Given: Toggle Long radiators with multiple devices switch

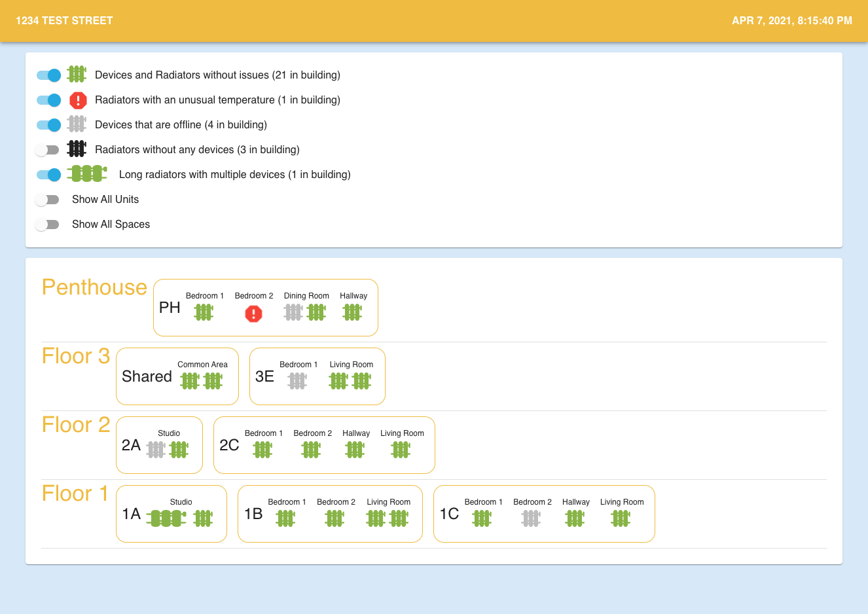Looking at the screenshot, I should pos(48,175).
